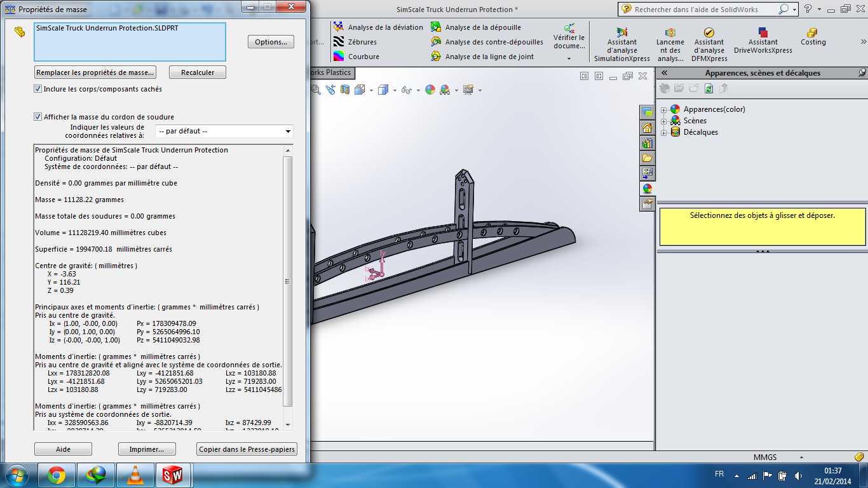Click the refresh icon in Apparences panel
Viewport: 868px width, 488px height.
709,88
